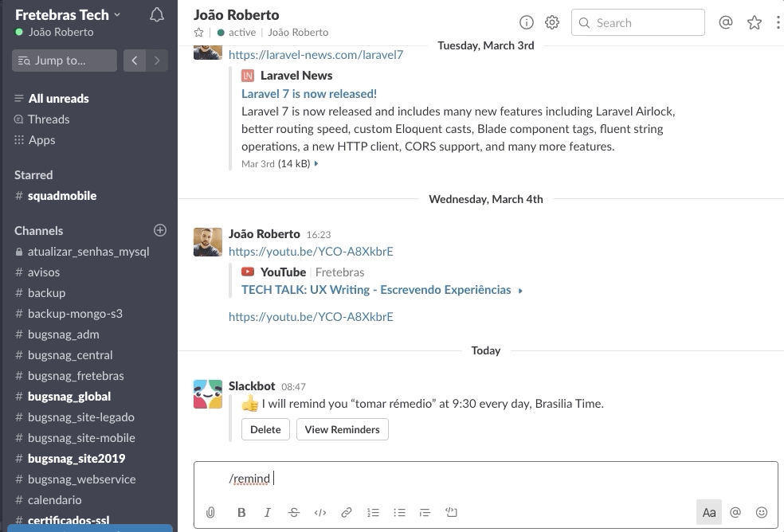Click the João Roberto conversation title

237,15
